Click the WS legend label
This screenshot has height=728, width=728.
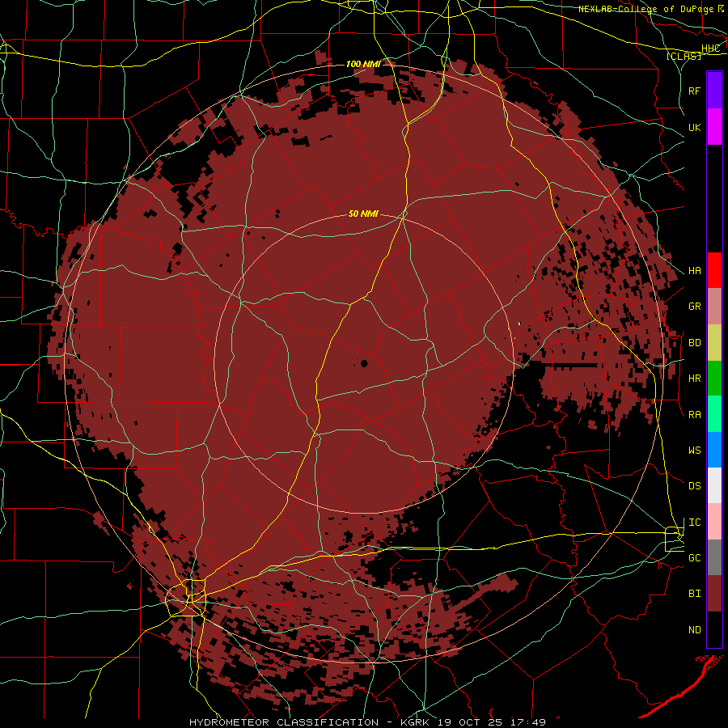coord(695,451)
